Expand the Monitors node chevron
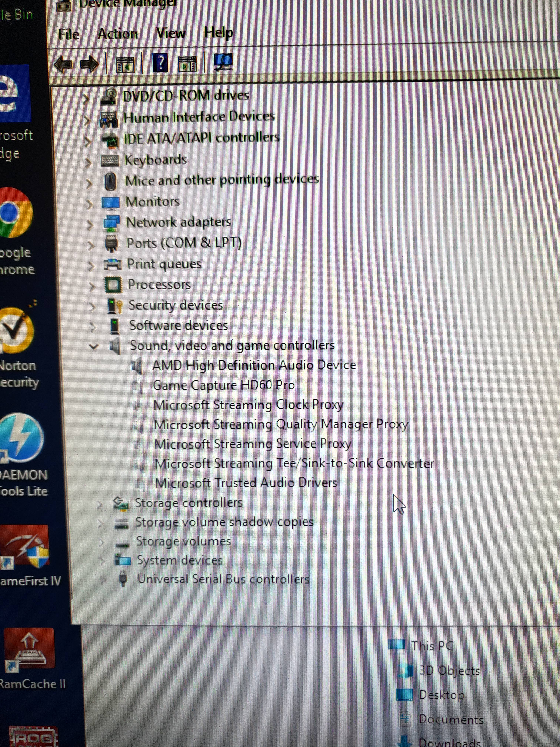The height and width of the screenshot is (747, 560). point(89,204)
